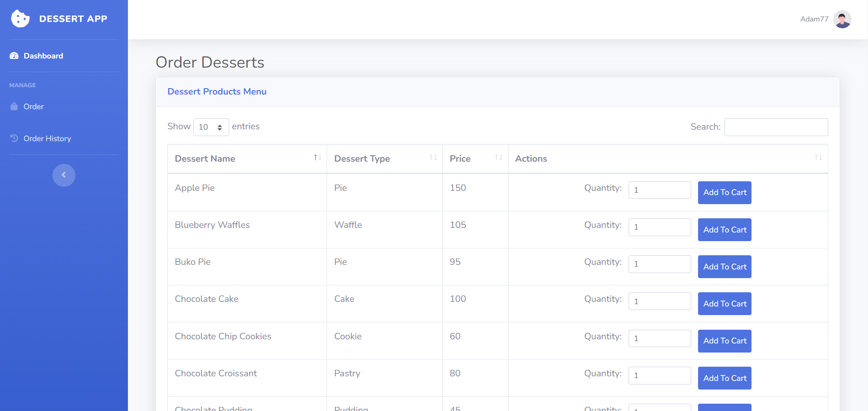Open the Adam77 profile avatar
This screenshot has width=868, height=411.
[842, 19]
